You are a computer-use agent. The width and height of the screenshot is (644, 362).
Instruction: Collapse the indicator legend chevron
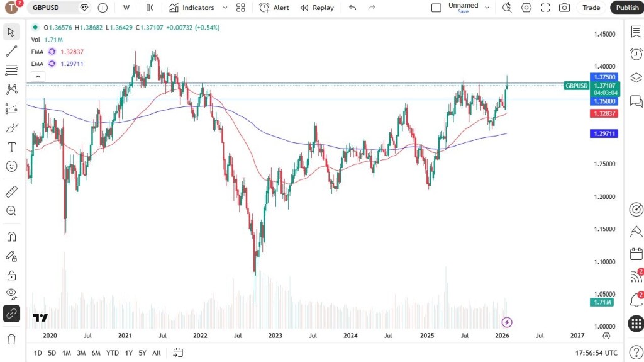(x=38, y=76)
